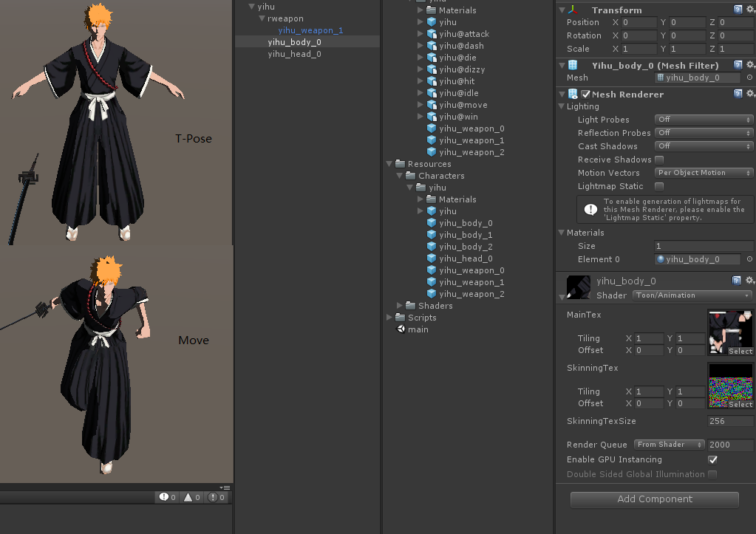Click the Add Component button
The height and width of the screenshot is (534, 756).
(x=654, y=499)
